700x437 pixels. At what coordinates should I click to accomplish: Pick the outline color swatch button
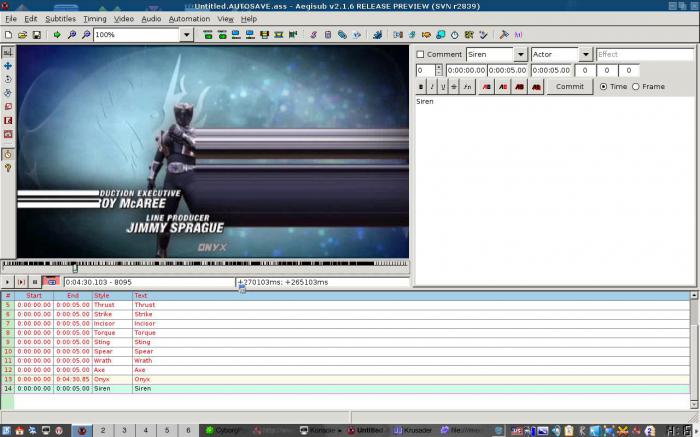click(x=520, y=87)
